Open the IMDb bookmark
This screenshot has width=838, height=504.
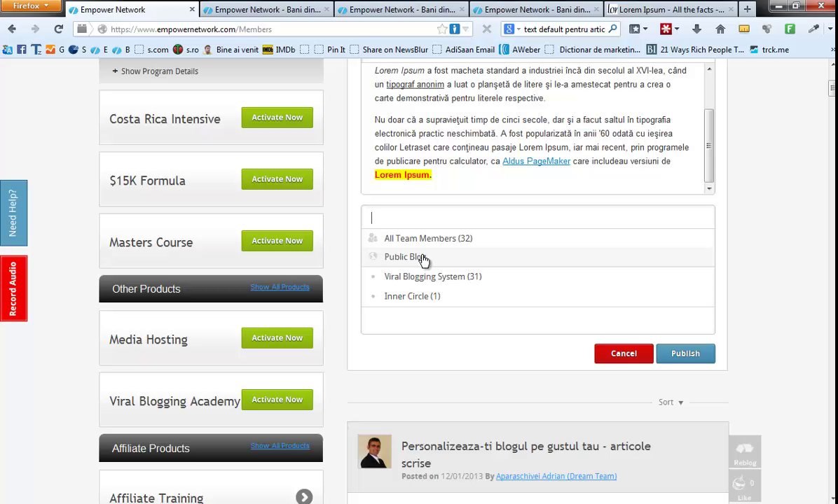278,50
